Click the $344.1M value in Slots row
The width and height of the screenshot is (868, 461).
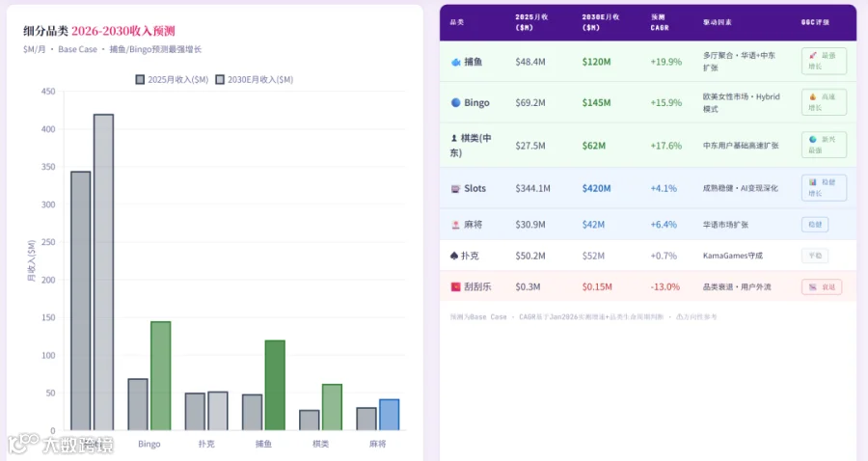532,189
